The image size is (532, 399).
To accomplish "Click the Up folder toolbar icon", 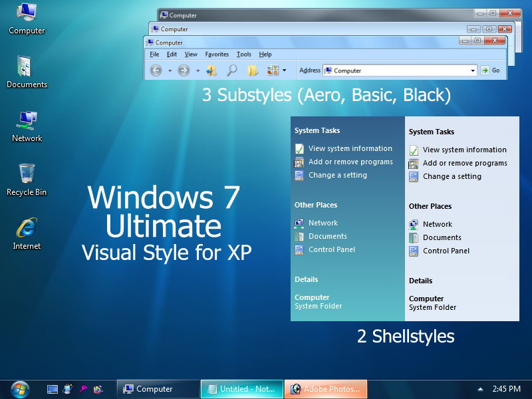I will (211, 70).
